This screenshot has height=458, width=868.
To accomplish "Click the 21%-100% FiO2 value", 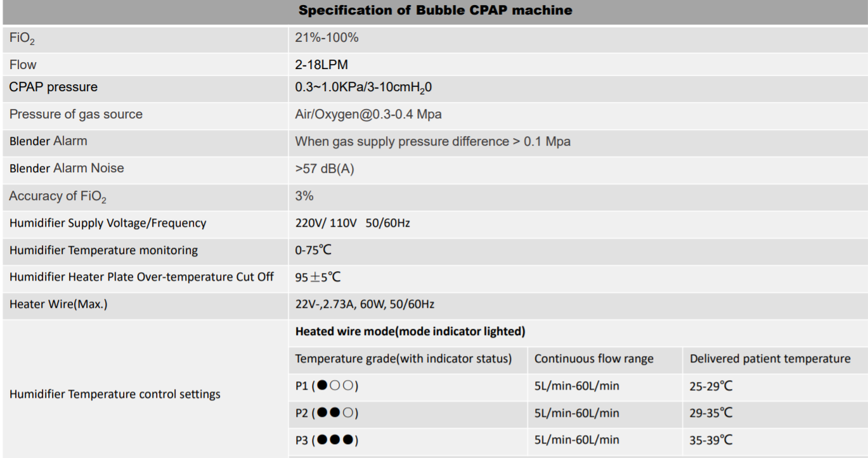I will click(x=327, y=37).
